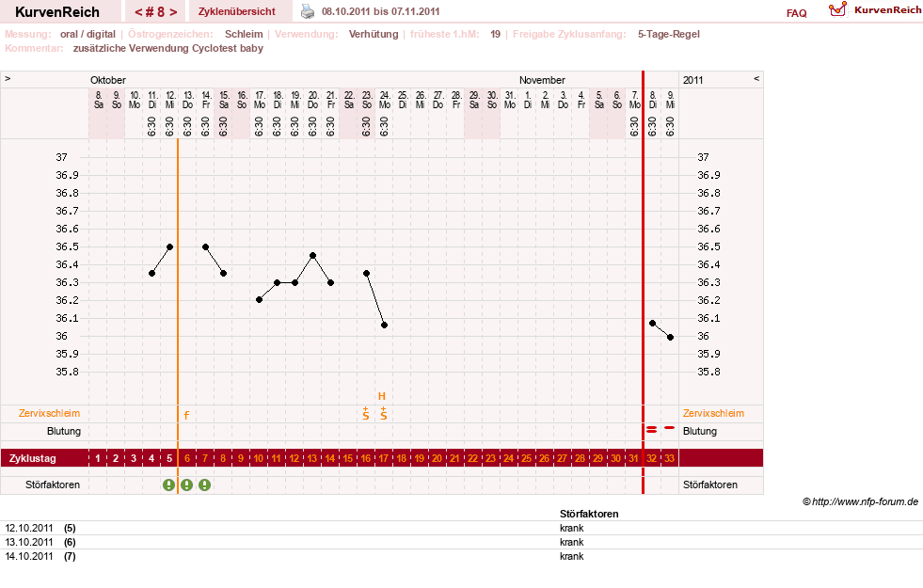Click 'krank' entry for 12.10.2011

[571, 528]
